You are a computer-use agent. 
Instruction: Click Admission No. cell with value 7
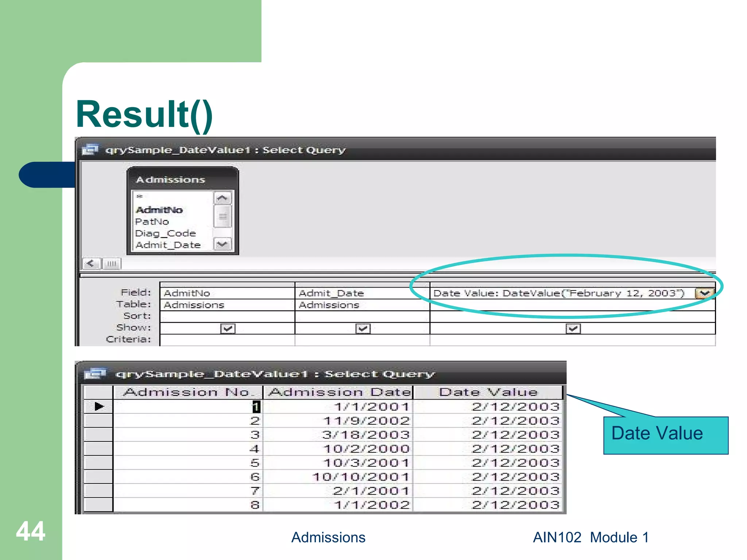(188, 491)
